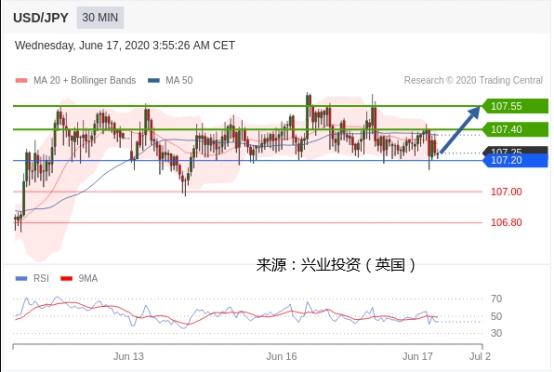Click the Jun 16 date axis label

(x=282, y=356)
